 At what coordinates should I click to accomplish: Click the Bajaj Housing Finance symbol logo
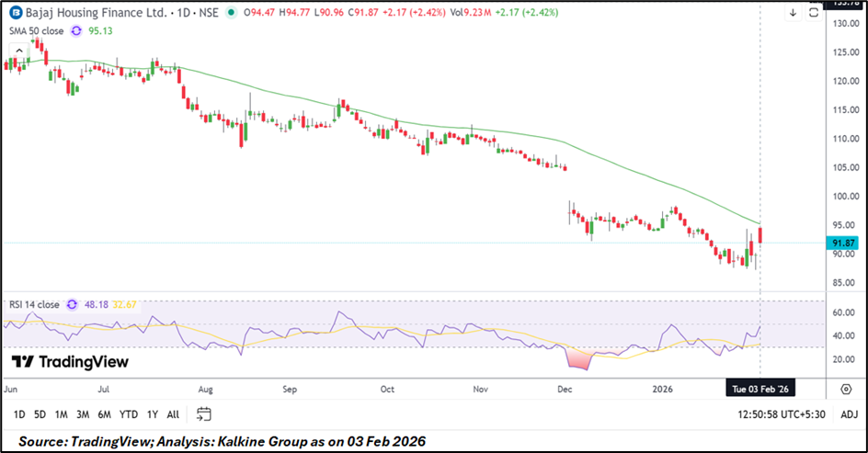(17, 13)
